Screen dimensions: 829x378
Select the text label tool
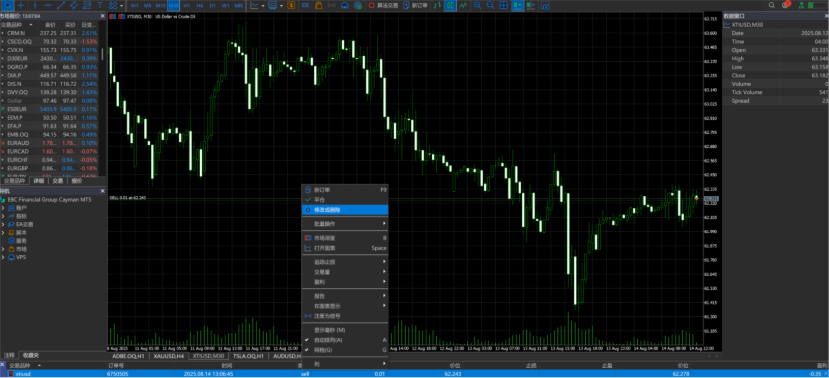coord(99,5)
